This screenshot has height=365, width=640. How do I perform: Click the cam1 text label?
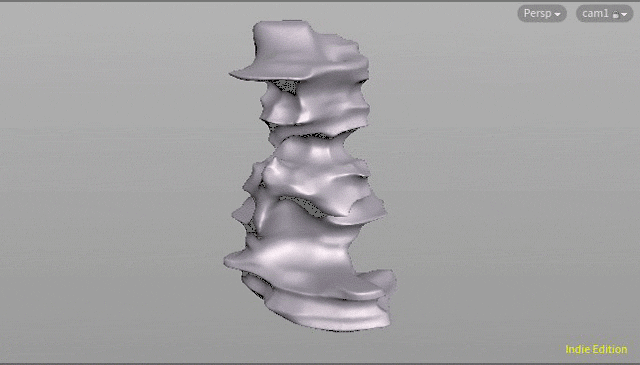(x=596, y=13)
